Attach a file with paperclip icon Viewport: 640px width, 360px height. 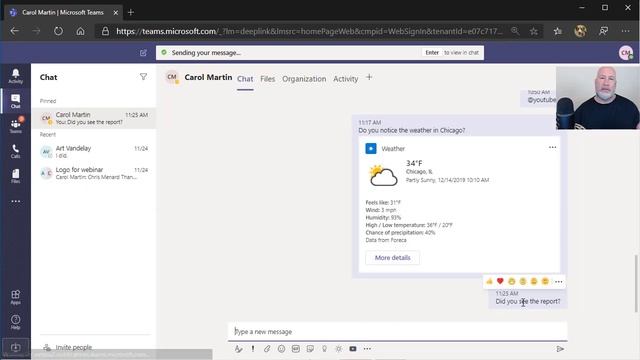coord(267,349)
